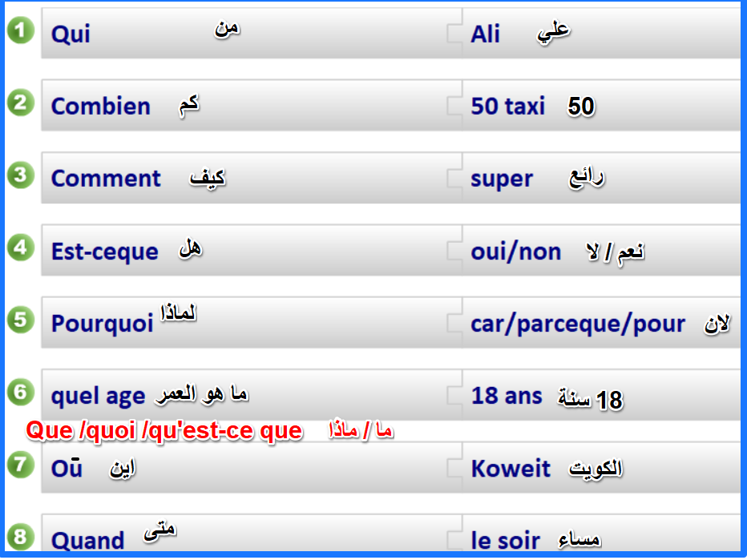The width and height of the screenshot is (747, 560).
Task: Click the 'quel age' question box
Action: 248,394
